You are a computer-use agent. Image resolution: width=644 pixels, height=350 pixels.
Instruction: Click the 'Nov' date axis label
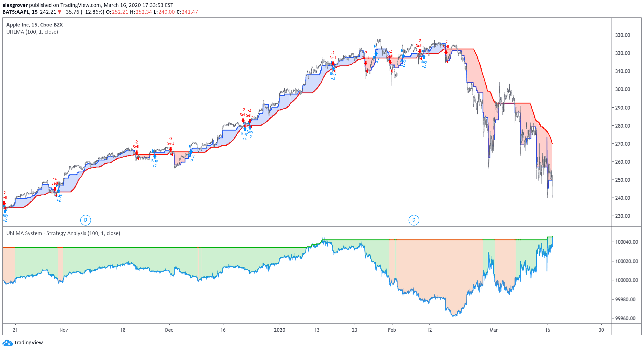click(64, 330)
